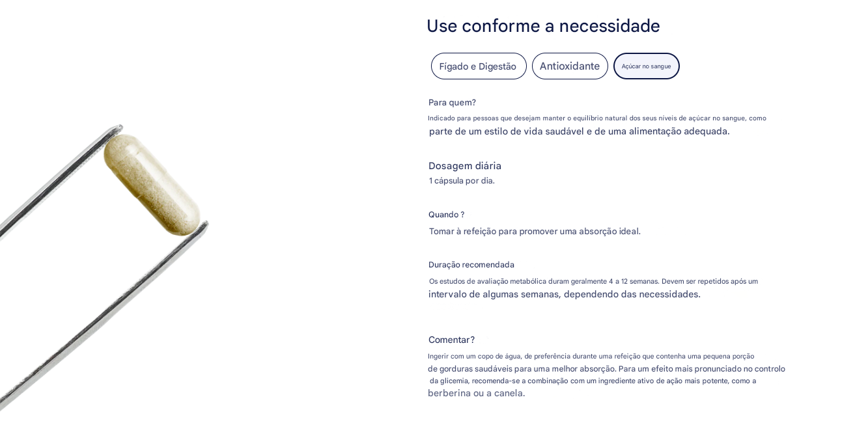Image resolution: width=868 pixels, height=421 pixels.
Task: Open the Açúcar no sangue tab
Action: click(646, 66)
